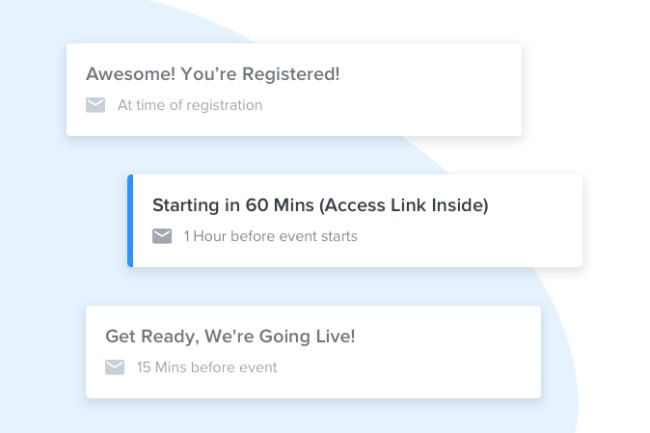The image size is (650, 433).
Task: Open the Awesome! You're Registered! email title
Action: coord(212,74)
